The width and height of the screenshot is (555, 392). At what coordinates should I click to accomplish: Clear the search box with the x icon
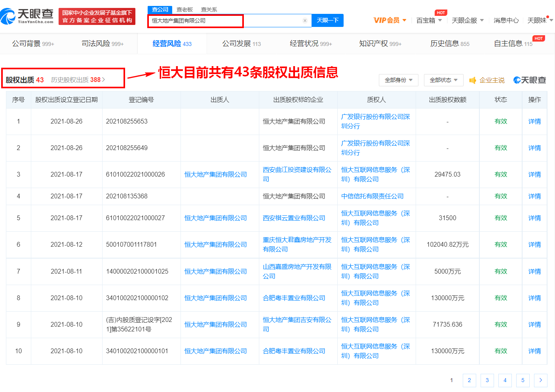click(305, 21)
